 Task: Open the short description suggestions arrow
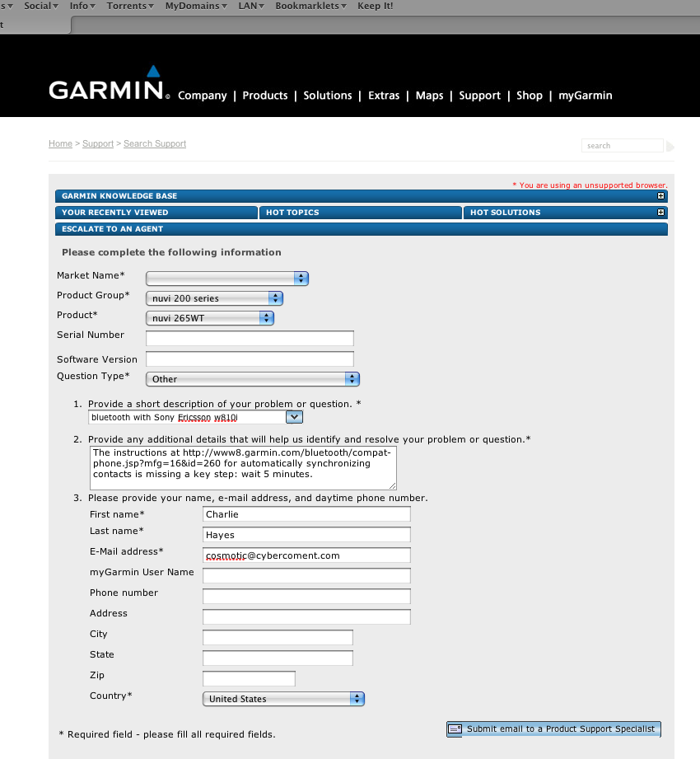click(294, 417)
